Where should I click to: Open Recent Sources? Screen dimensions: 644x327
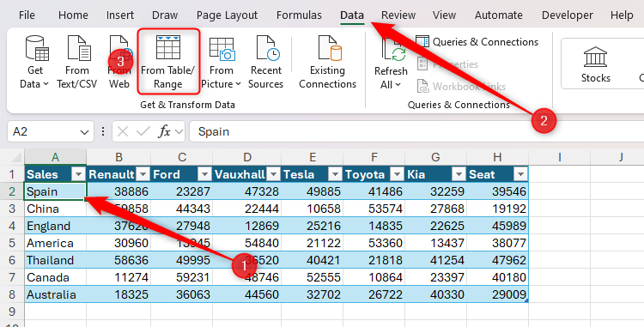265,63
